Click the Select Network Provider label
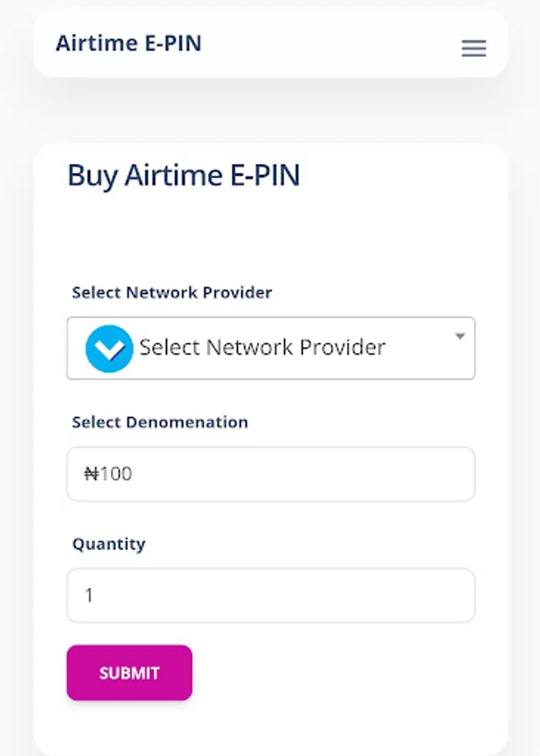 click(172, 292)
